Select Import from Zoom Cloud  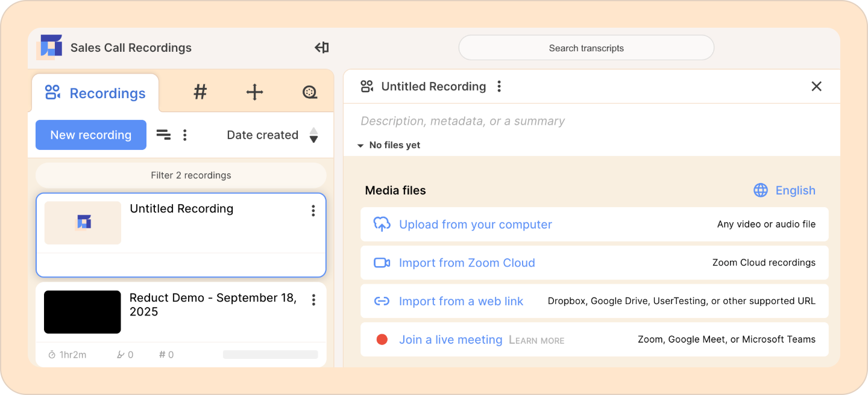coord(594,263)
